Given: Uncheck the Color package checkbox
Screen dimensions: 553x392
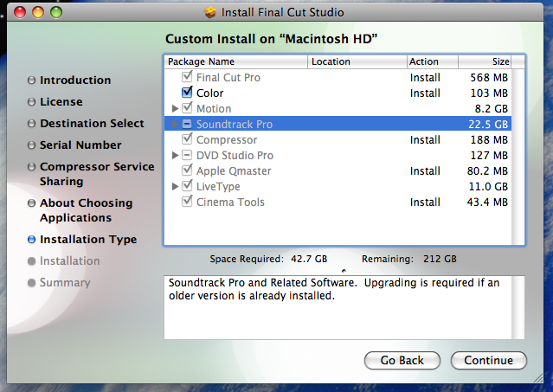Looking at the screenshot, I should click(187, 93).
